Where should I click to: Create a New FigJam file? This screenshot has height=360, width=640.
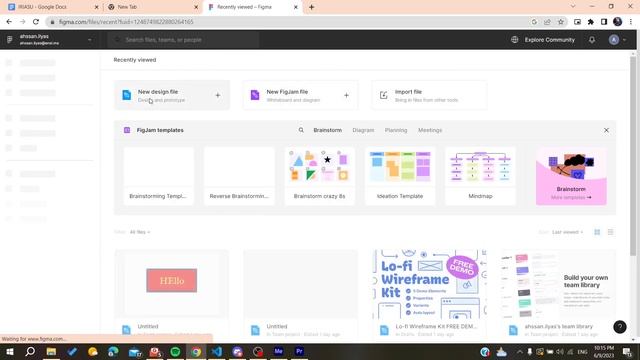pyautogui.click(x=300, y=95)
